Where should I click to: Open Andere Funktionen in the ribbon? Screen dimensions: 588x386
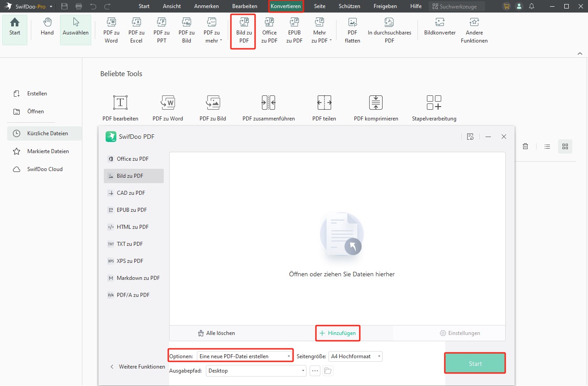[x=474, y=30]
